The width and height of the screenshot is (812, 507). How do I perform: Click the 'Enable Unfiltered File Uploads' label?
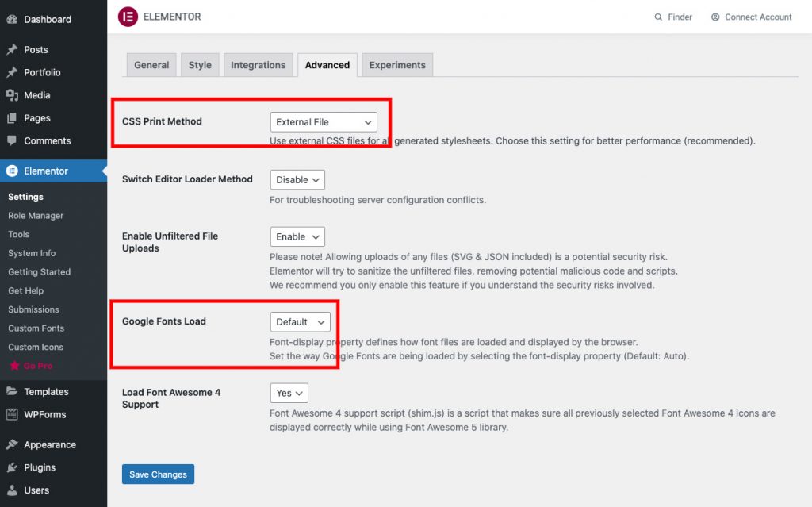pos(170,242)
